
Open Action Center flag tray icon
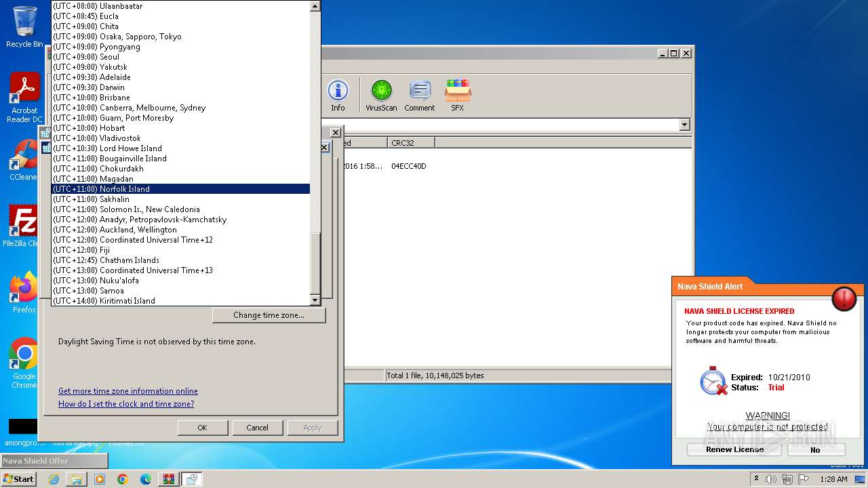(x=804, y=479)
